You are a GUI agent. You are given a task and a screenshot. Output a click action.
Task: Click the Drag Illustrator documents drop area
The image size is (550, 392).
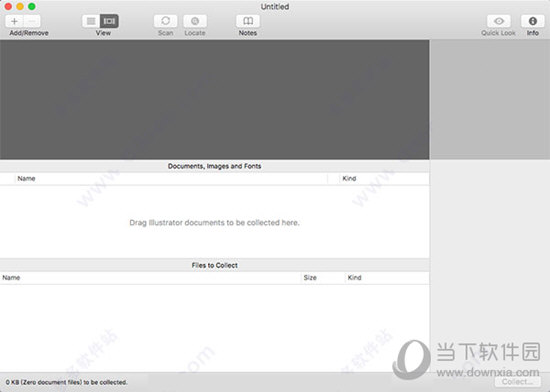[x=215, y=222]
